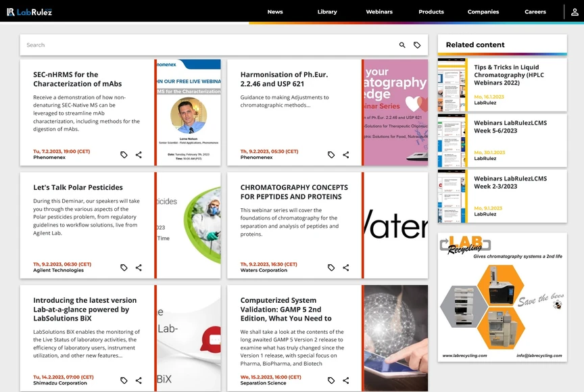Screen dimensions: 584x392
Task: Open the Products menu
Action: [431, 12]
